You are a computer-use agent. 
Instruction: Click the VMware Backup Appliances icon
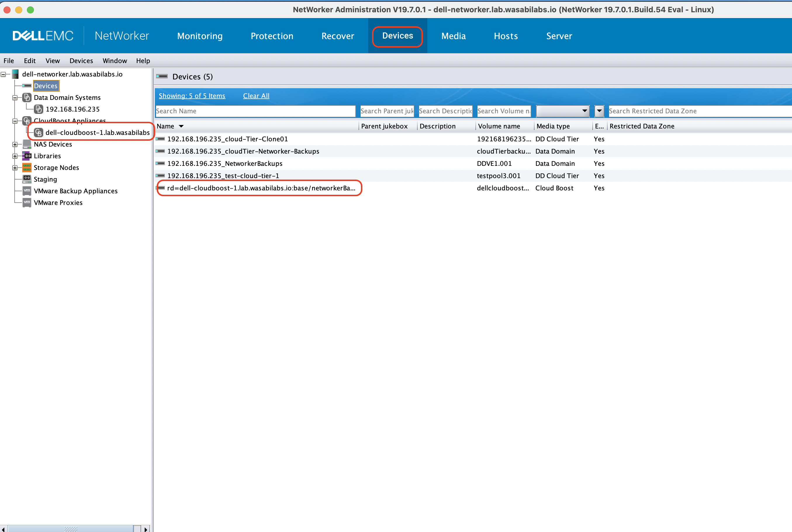[x=27, y=191]
